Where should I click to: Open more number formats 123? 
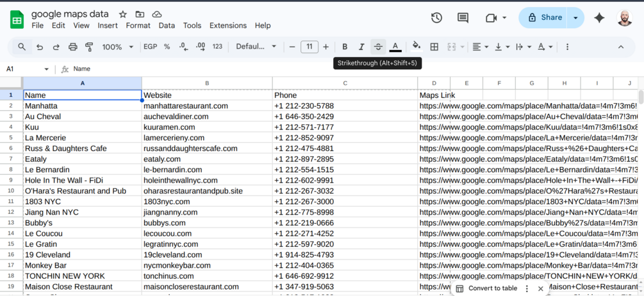point(217,47)
